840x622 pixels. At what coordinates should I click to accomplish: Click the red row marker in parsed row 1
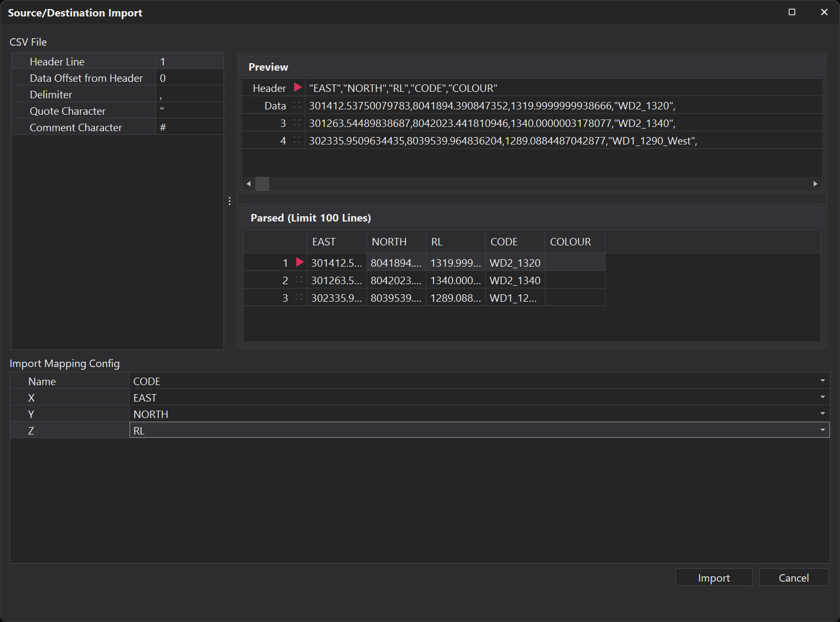click(x=300, y=262)
